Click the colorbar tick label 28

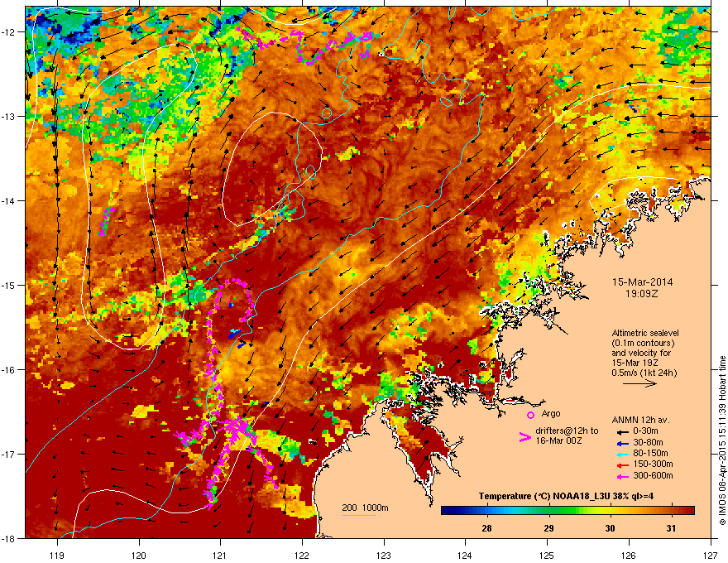tap(486, 528)
